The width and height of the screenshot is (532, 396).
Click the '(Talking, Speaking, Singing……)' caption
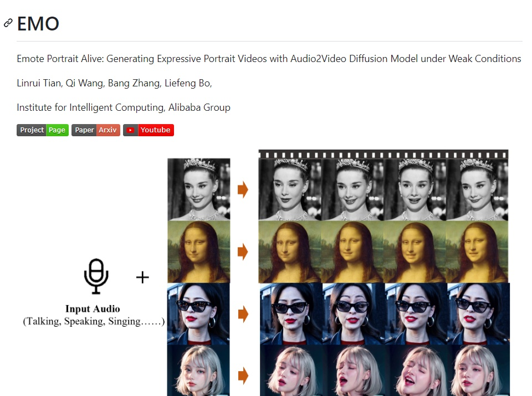(94, 321)
